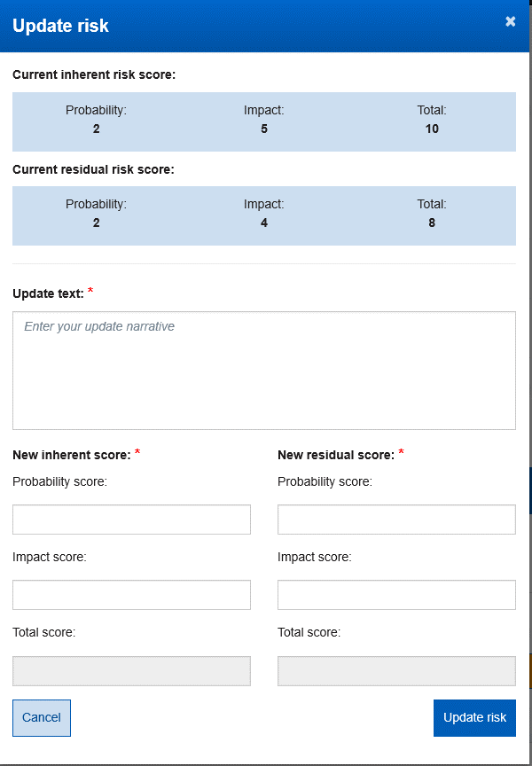
Task: Click the Update risk dialog title
Action: [60, 26]
